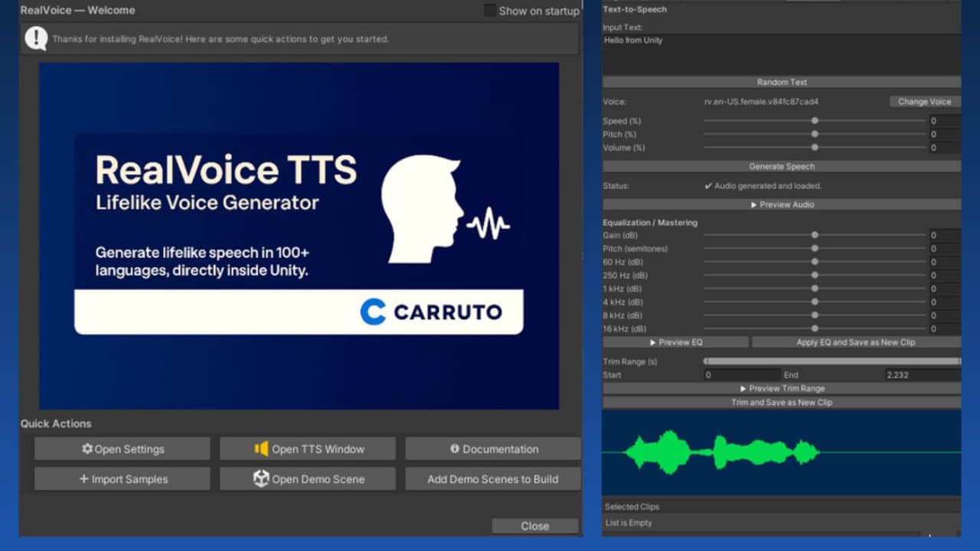Click the Input Text field
This screenshot has width=980, height=551.
pos(781,55)
